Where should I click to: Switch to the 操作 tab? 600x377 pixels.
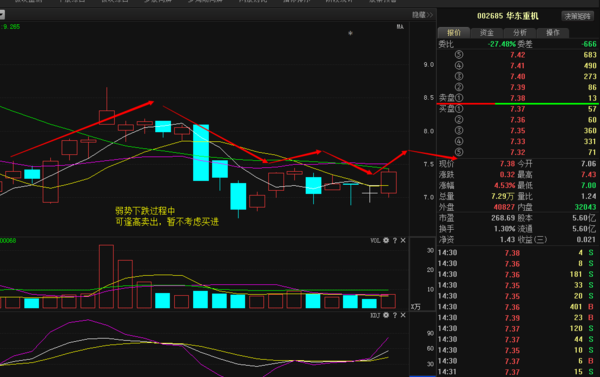[x=553, y=33]
